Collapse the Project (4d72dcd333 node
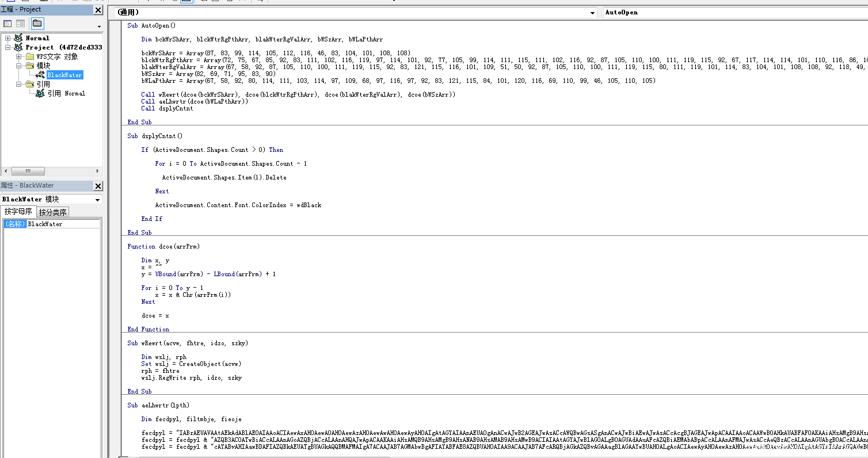Screen dimensions: 868x458 [x=8, y=47]
